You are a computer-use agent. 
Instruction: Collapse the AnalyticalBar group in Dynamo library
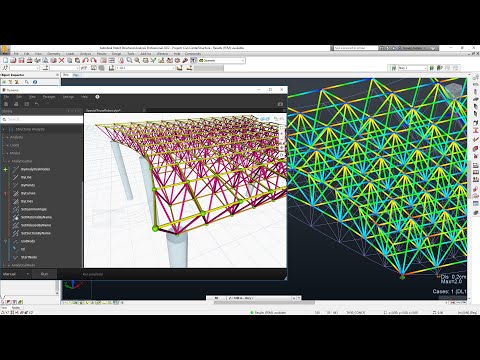point(9,161)
